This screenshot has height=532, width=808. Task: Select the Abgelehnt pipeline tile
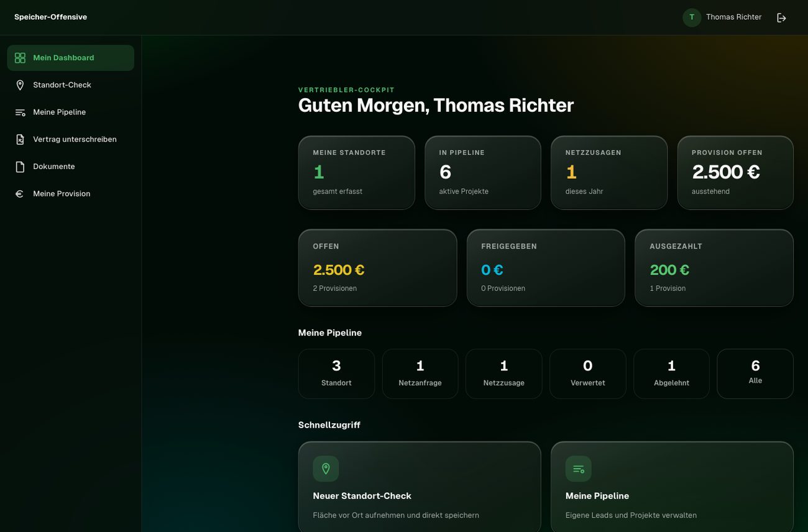(x=671, y=374)
